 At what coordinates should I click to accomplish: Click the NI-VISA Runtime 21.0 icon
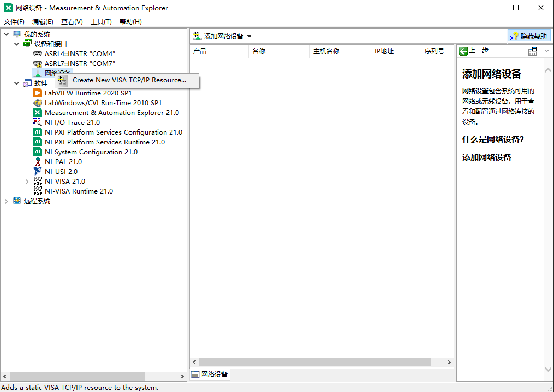click(x=38, y=191)
